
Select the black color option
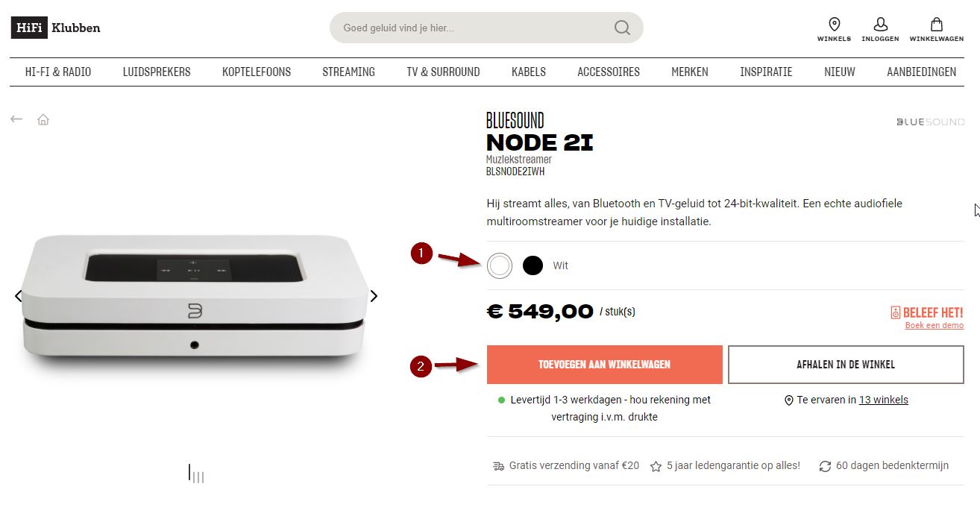point(533,265)
